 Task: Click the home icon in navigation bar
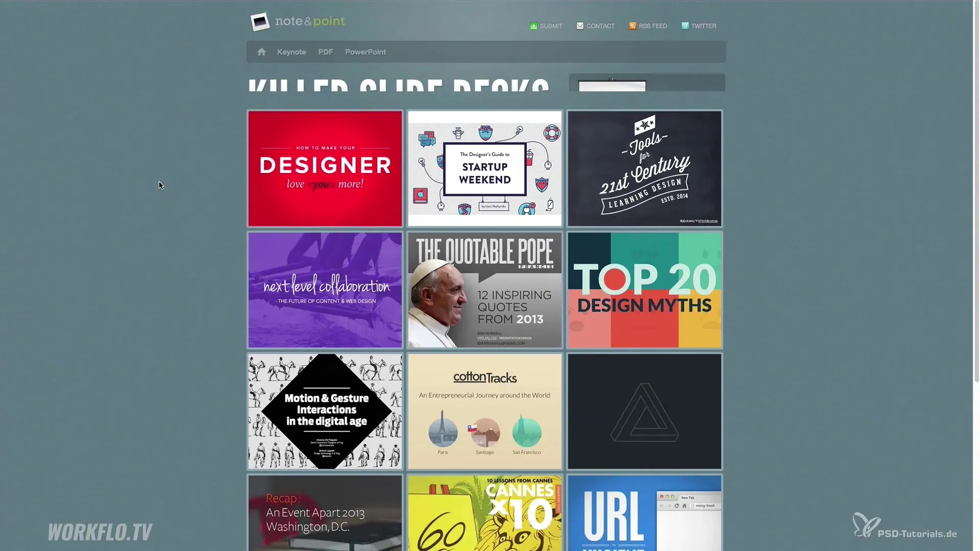click(x=261, y=52)
